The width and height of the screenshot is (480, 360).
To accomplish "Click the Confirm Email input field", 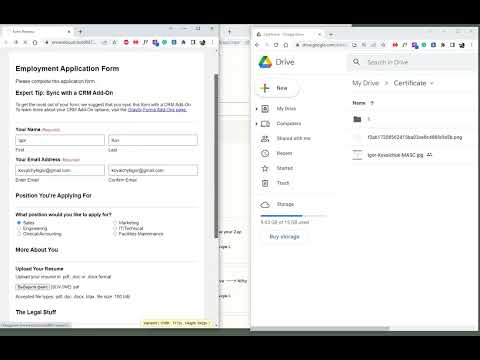I will [153, 170].
